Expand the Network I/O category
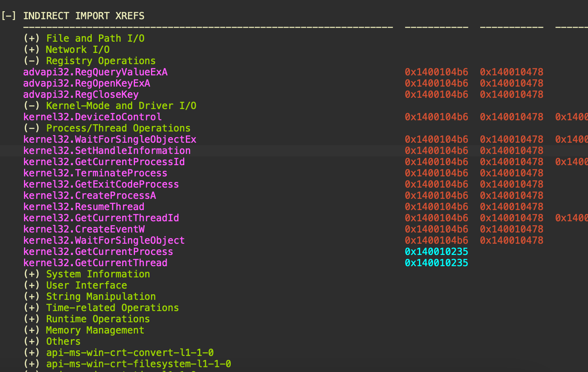Viewport: 588px width, 372px height. pos(32,50)
